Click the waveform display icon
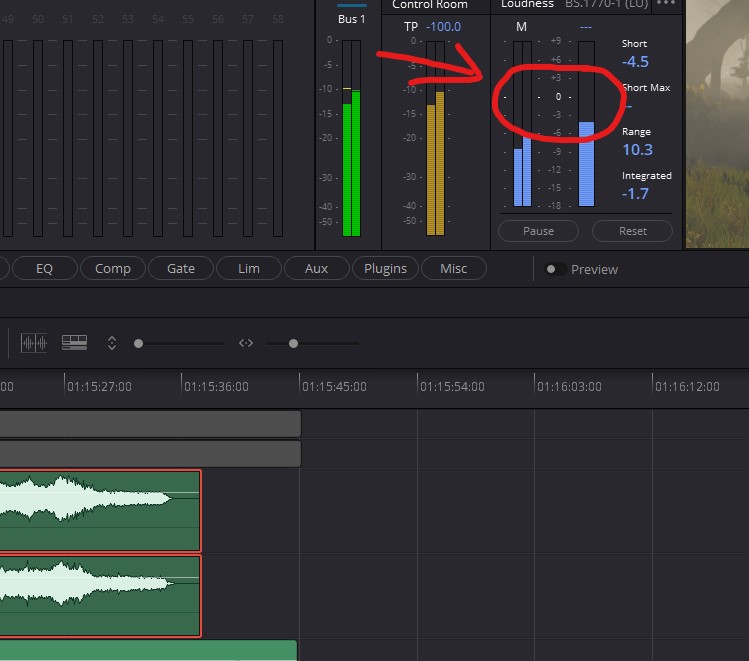The image size is (749, 661). (35, 343)
